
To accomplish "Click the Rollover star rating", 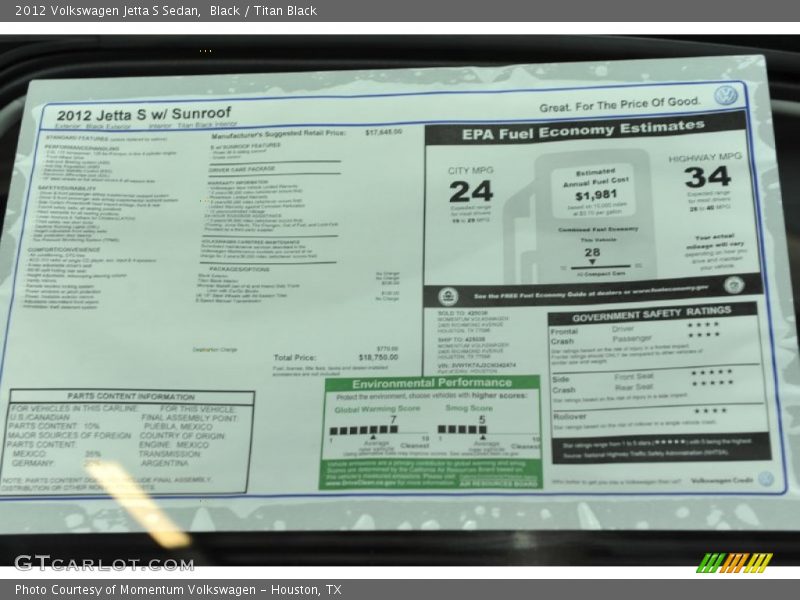I will (x=710, y=411).
